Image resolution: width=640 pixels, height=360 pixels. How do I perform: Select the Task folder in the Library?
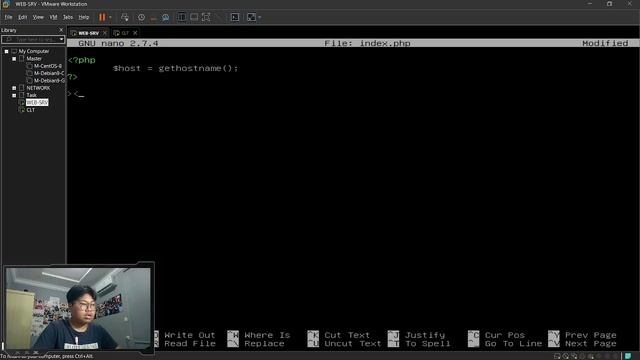point(31,95)
